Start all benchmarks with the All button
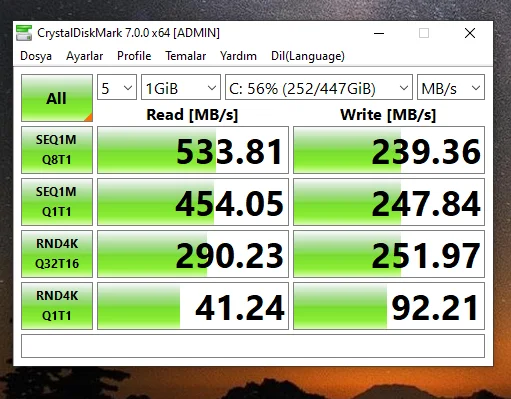This screenshot has height=399, width=511. pos(57,98)
